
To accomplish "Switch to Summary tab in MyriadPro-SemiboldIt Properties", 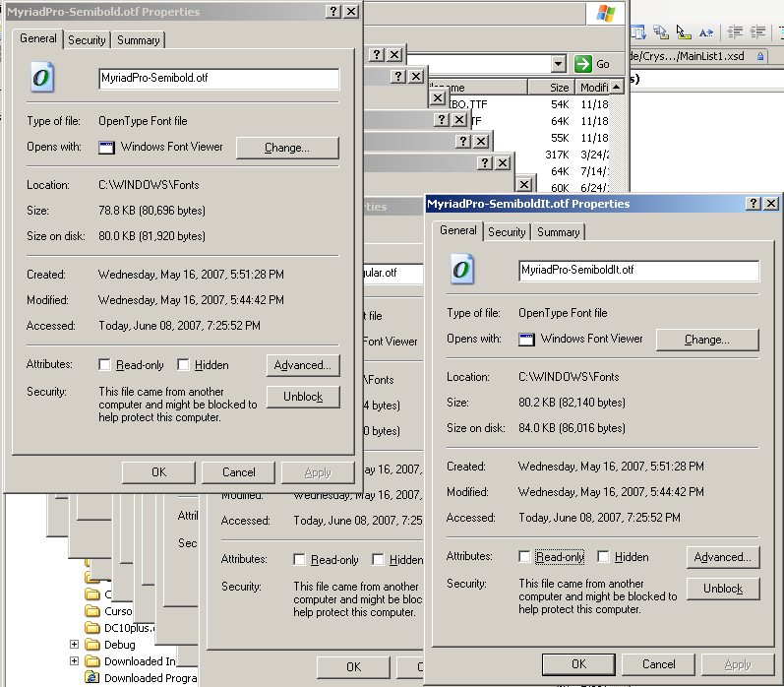I will click(x=559, y=232).
